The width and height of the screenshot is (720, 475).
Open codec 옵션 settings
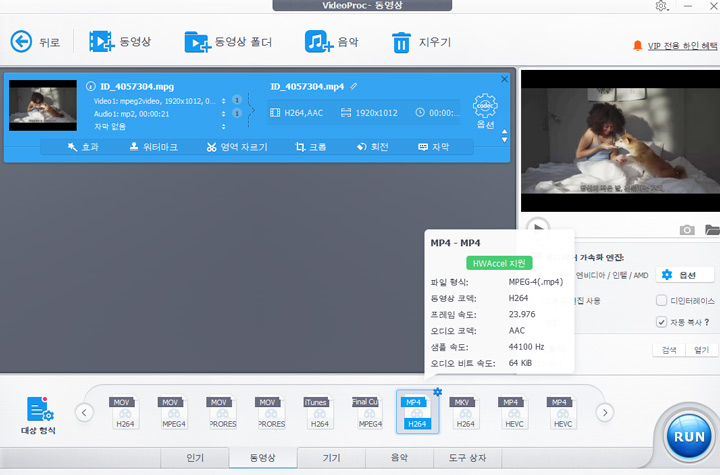point(485,111)
